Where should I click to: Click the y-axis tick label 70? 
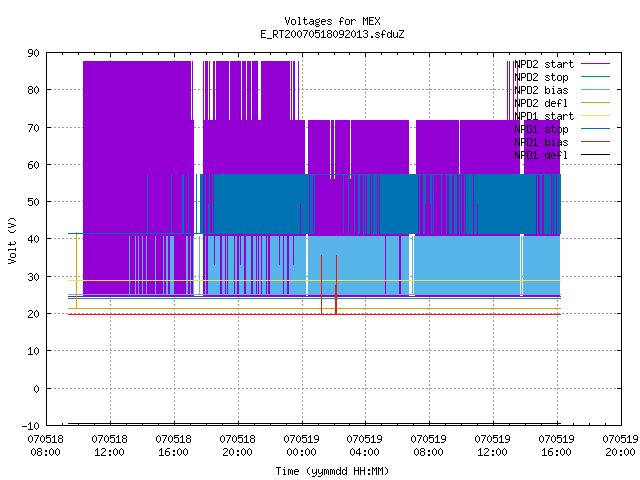pos(33,128)
